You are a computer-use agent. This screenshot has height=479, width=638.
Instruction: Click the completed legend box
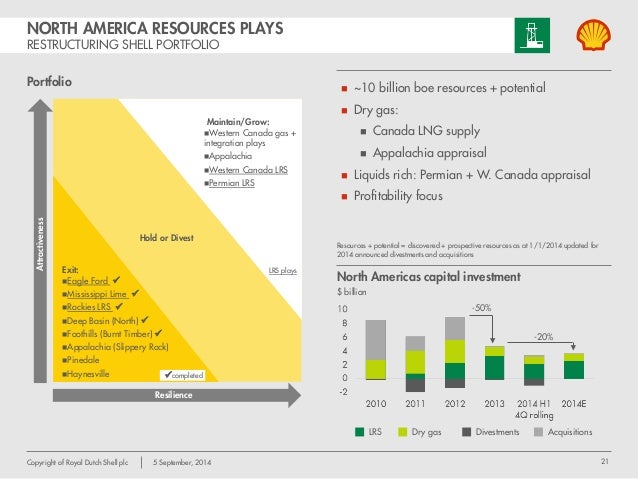tap(183, 375)
